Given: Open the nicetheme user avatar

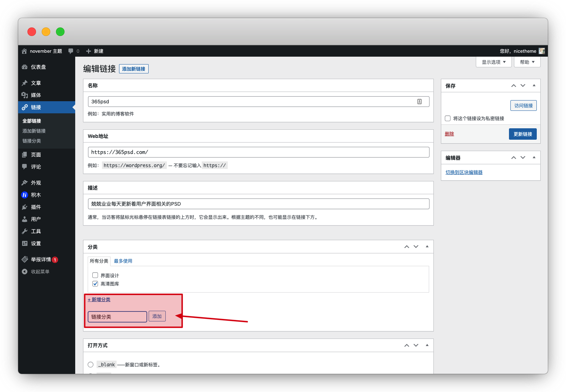Looking at the screenshot, I should click(542, 51).
